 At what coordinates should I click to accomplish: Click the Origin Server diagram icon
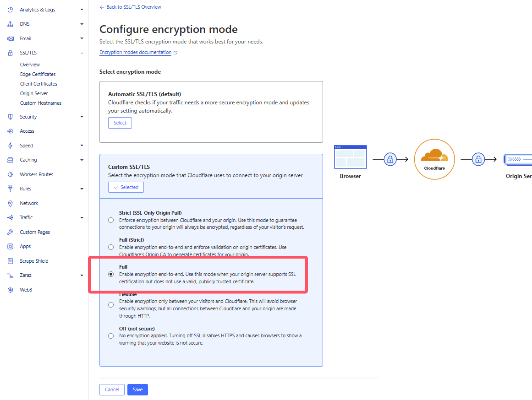[x=518, y=159]
